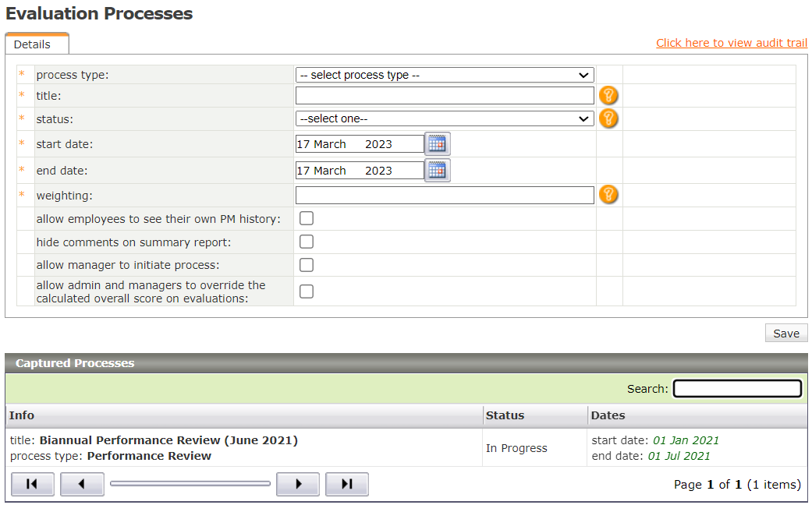The height and width of the screenshot is (505, 812).
Task: Click the pagination slider bar
Action: (190, 484)
